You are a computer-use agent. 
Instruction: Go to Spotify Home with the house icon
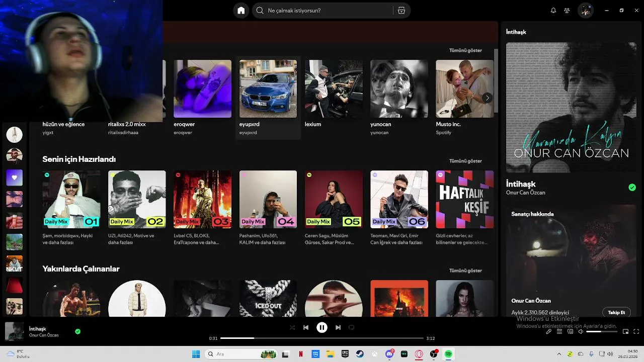pyautogui.click(x=241, y=11)
